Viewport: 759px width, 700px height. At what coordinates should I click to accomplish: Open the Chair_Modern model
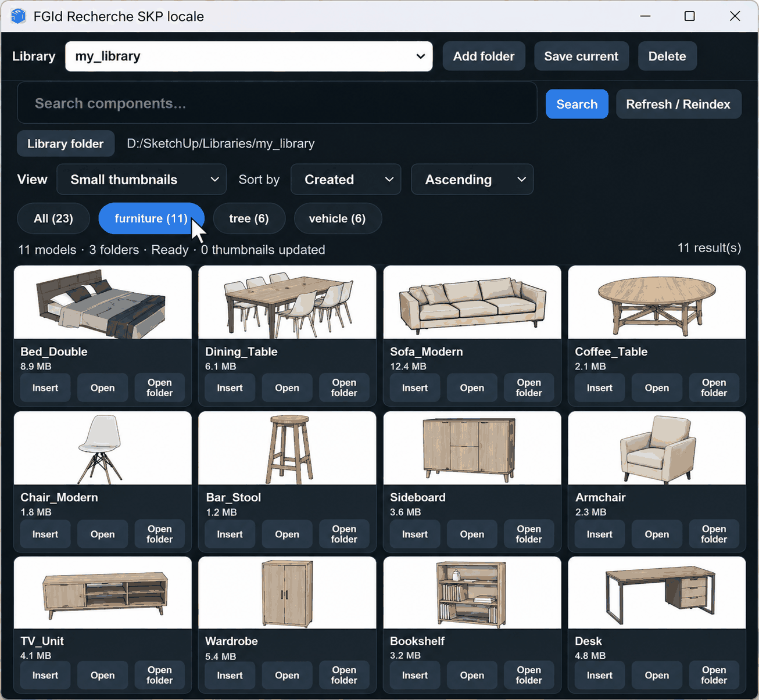pyautogui.click(x=102, y=534)
